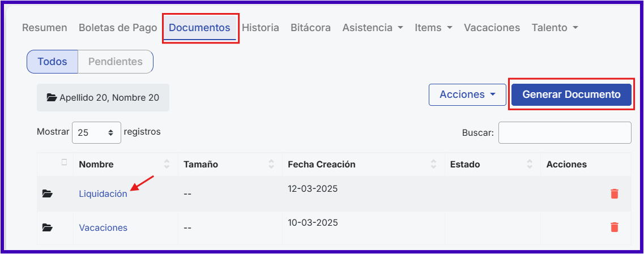Expand the Talento menu

(555, 27)
